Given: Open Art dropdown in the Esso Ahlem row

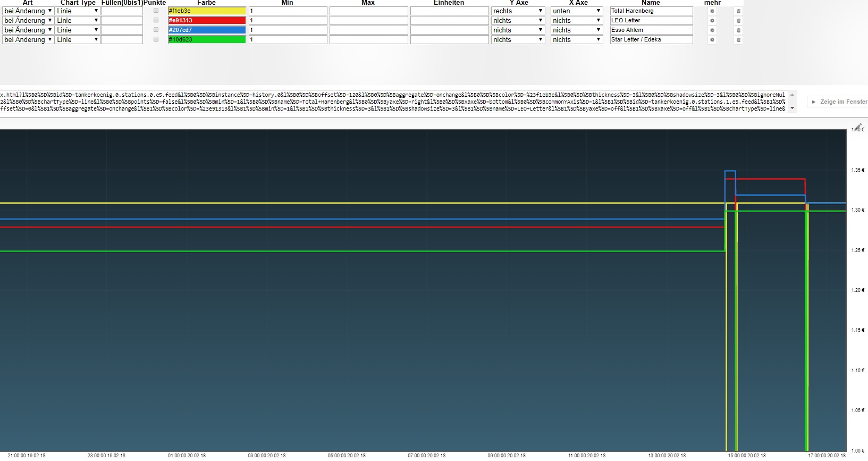Looking at the screenshot, I should (x=28, y=30).
